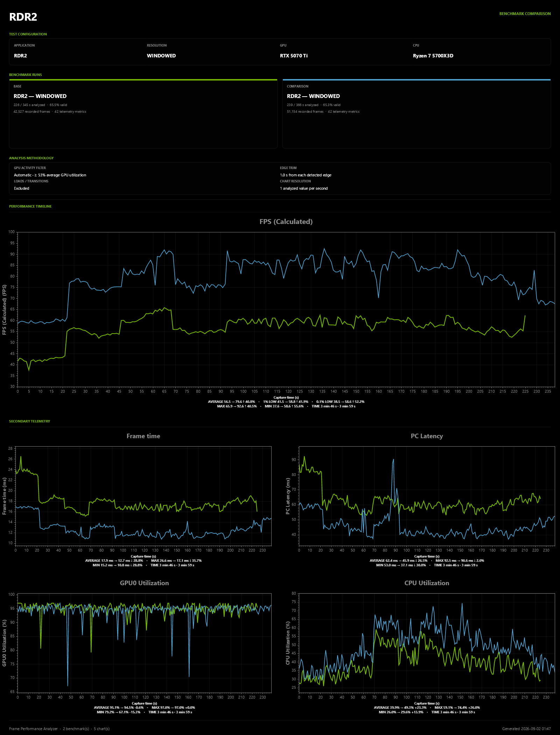
Task: Click PC Latency 'MAX 92.5 ms → 90.6 ms' stat
Action: [460, 561]
